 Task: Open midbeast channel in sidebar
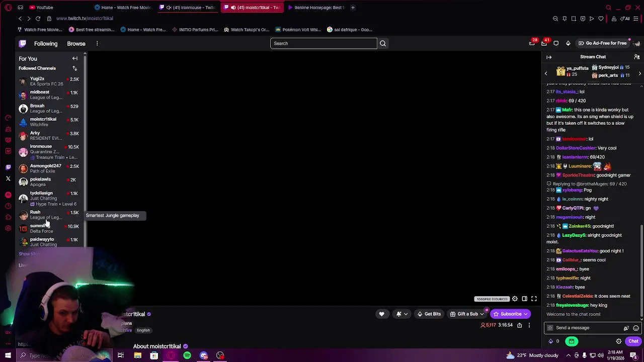[x=49, y=95]
